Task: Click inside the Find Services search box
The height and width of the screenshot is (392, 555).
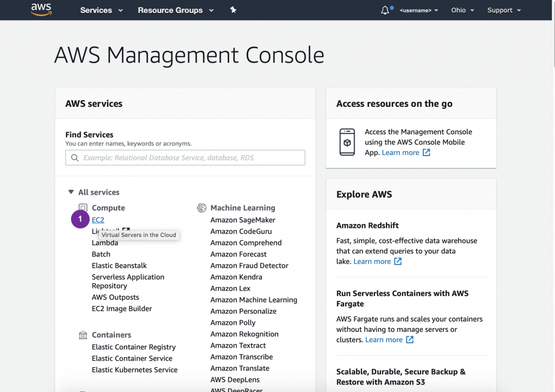Action: [x=190, y=158]
